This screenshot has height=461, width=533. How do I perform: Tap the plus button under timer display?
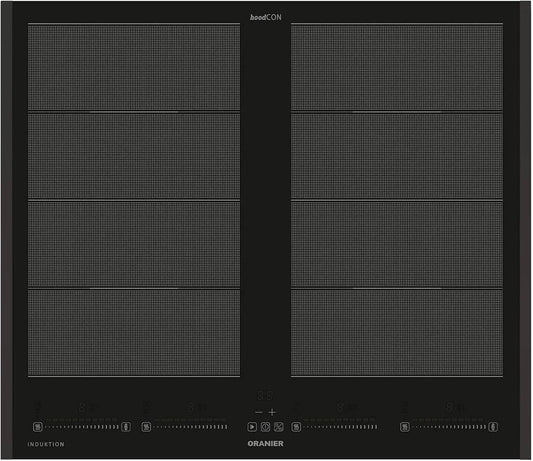(x=272, y=412)
